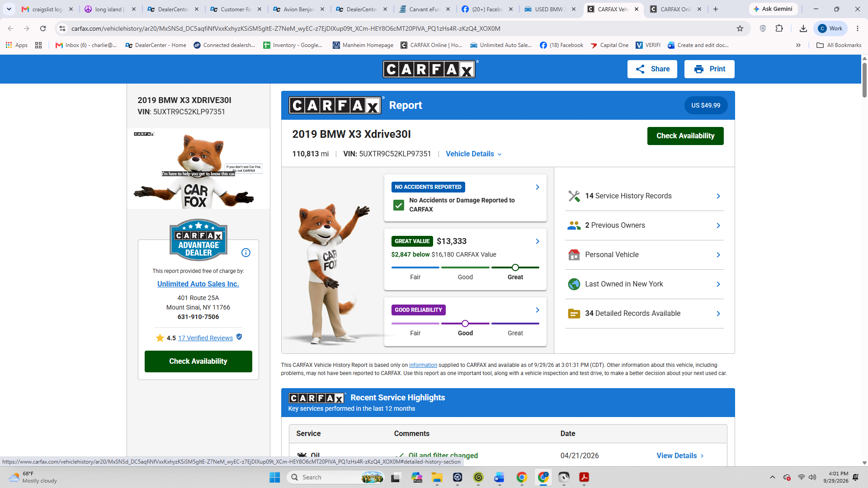Viewport: 868px width, 488px height.
Task: Click the Previous Owners people icon
Action: 574,225
